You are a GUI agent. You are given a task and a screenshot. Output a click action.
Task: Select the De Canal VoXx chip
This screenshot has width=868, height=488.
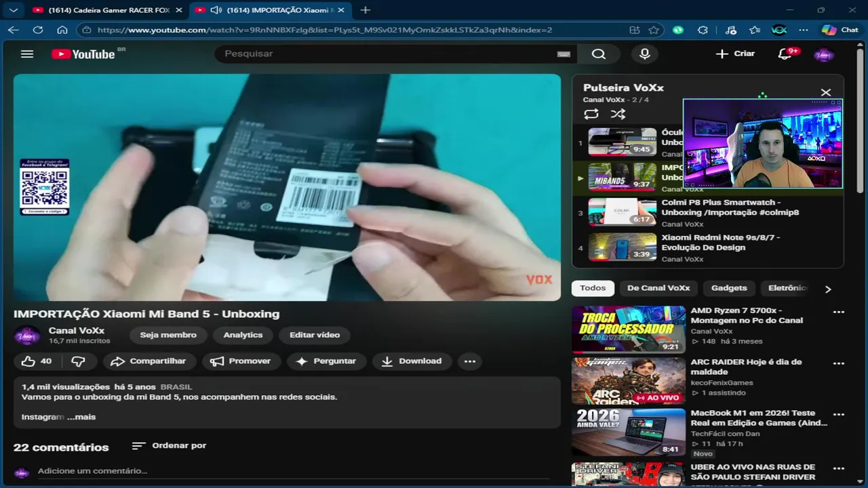click(658, 288)
